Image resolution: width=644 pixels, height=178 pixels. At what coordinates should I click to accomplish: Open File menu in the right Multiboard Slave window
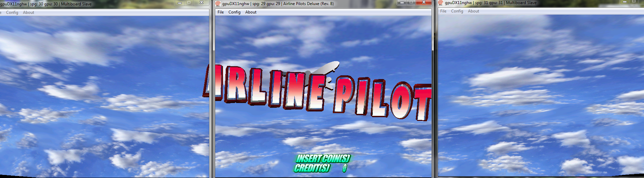(443, 11)
